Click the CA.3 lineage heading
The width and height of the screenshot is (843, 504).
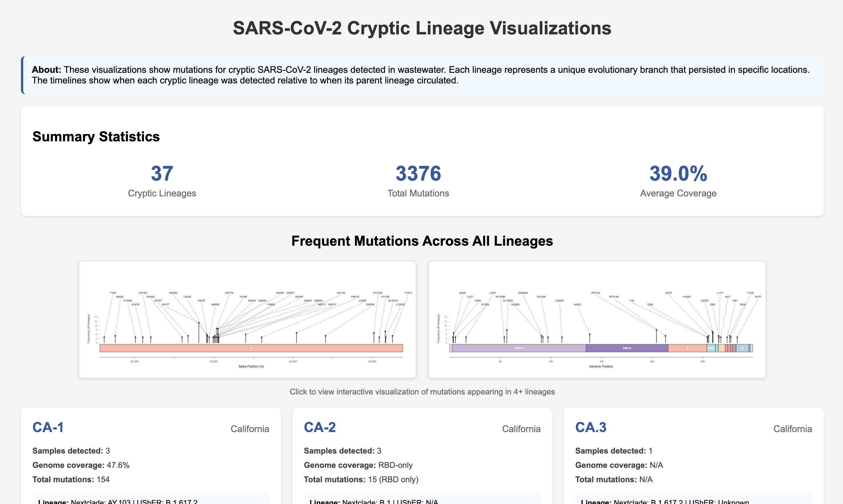[x=591, y=427]
